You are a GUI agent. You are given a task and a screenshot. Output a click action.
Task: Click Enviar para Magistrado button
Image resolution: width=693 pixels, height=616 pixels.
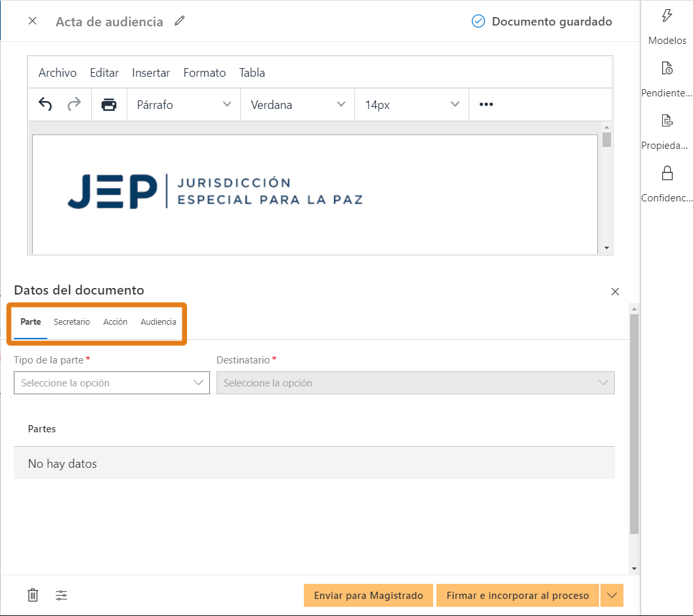pyautogui.click(x=368, y=595)
